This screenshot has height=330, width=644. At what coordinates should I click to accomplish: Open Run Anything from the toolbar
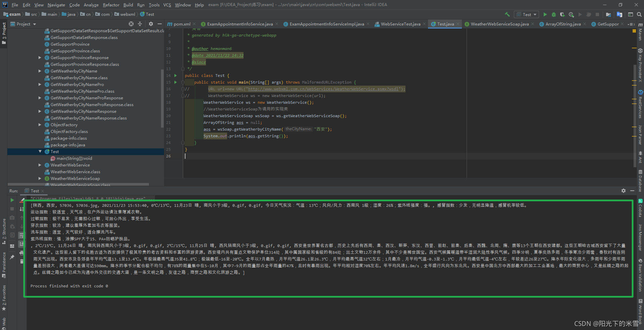(x=631, y=14)
